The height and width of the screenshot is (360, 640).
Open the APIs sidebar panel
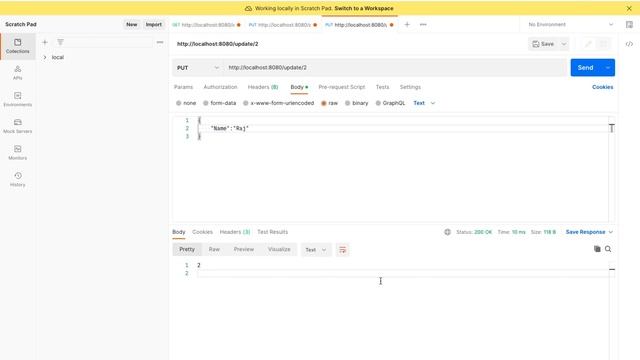[x=18, y=73]
